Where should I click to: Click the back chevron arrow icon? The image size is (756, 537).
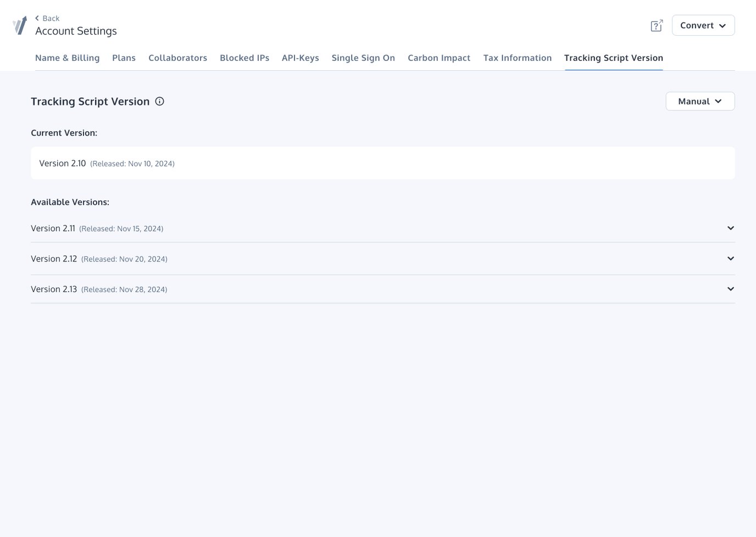pos(37,18)
